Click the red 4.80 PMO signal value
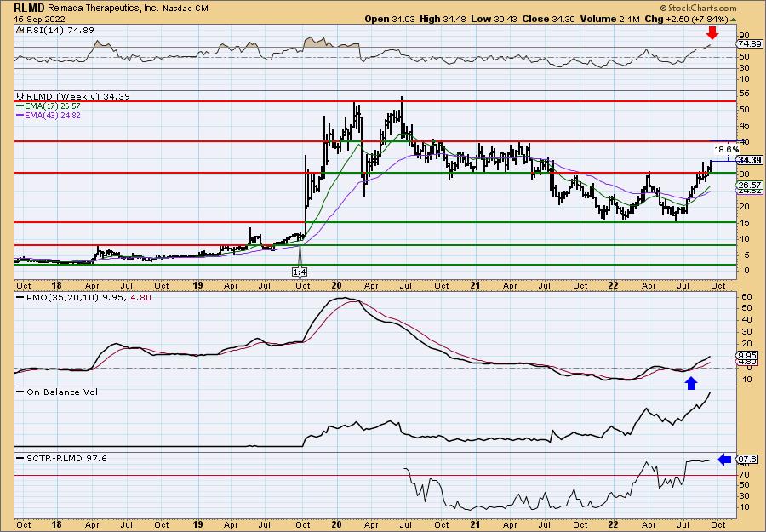 click(x=141, y=298)
